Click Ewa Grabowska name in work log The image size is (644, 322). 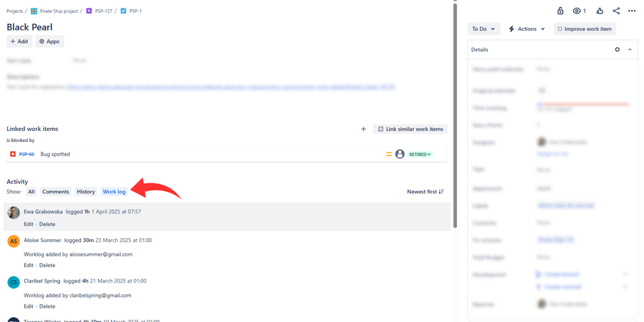[x=43, y=212]
